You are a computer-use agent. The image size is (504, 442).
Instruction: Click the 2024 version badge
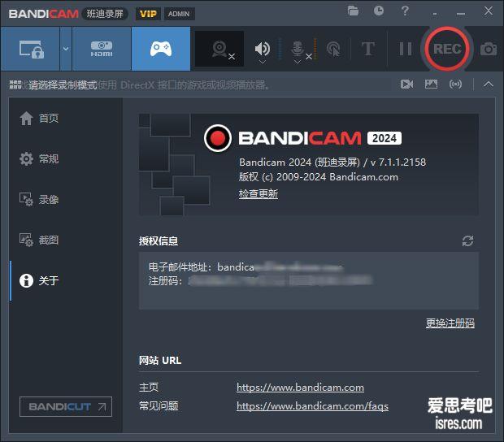pyautogui.click(x=385, y=138)
